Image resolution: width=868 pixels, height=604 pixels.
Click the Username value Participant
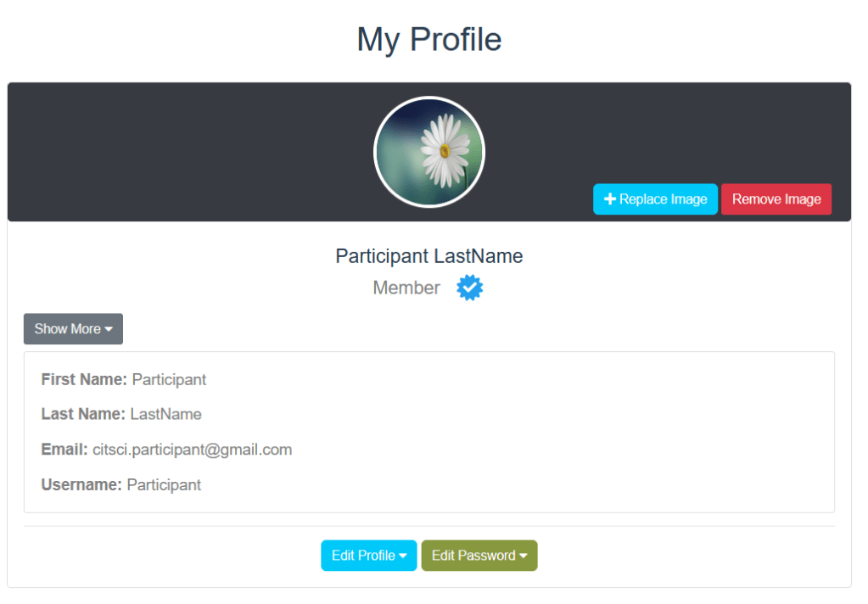(x=164, y=485)
